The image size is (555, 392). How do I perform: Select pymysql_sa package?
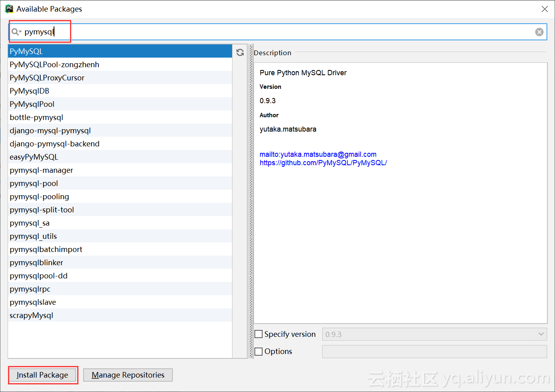(x=120, y=223)
